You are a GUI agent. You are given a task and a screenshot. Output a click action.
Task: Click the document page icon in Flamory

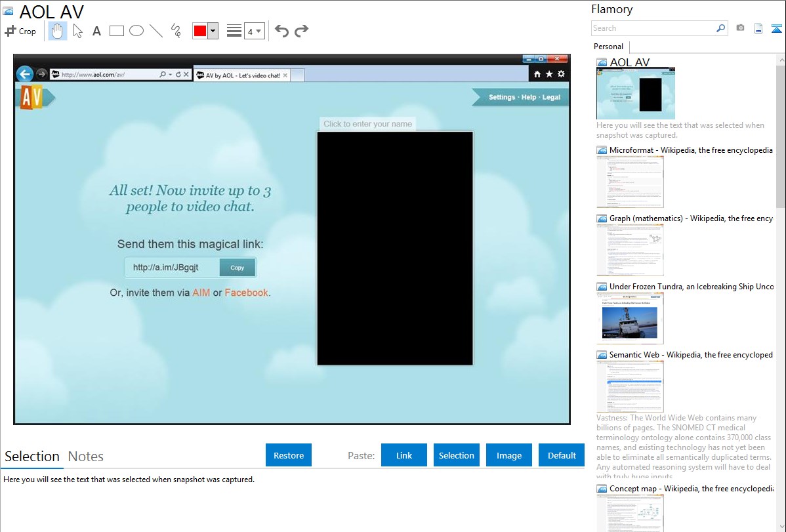click(x=758, y=28)
